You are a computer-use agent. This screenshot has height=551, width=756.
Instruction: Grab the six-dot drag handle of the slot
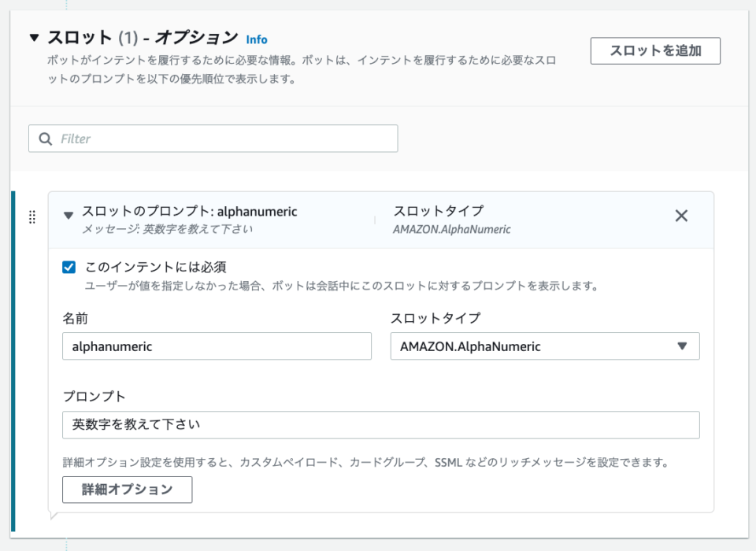[x=31, y=217]
